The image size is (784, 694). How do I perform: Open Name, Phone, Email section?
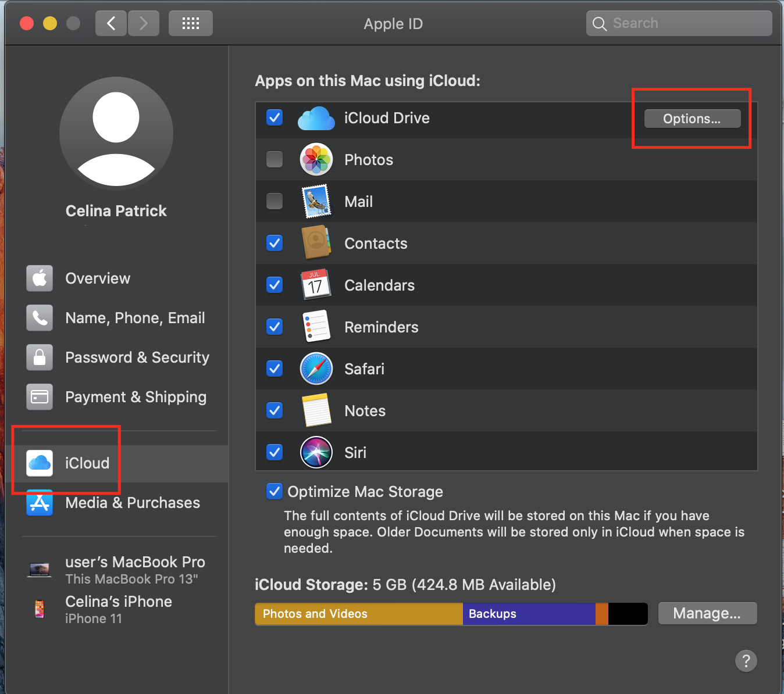click(116, 318)
